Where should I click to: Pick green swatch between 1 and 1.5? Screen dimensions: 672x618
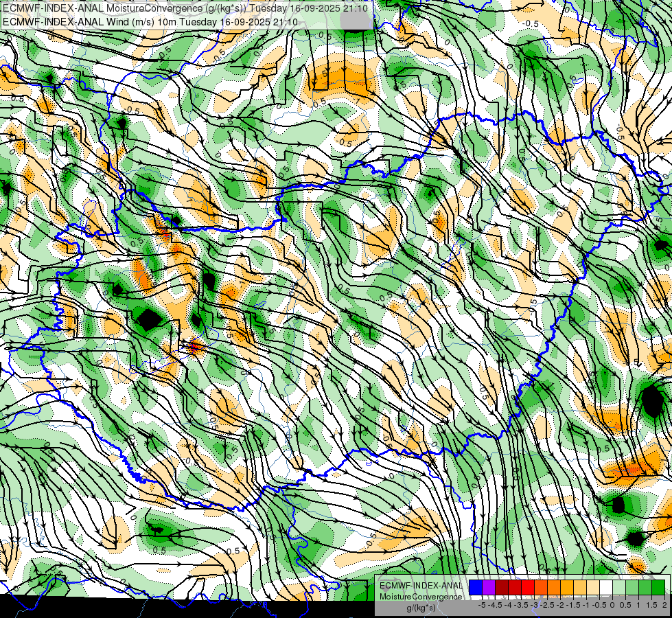(645, 587)
